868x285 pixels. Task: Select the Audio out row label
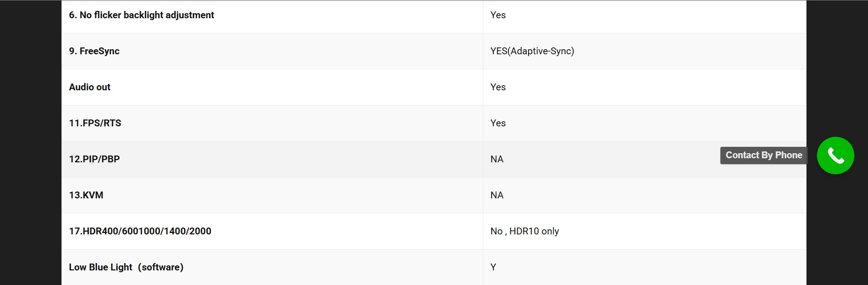coord(90,87)
